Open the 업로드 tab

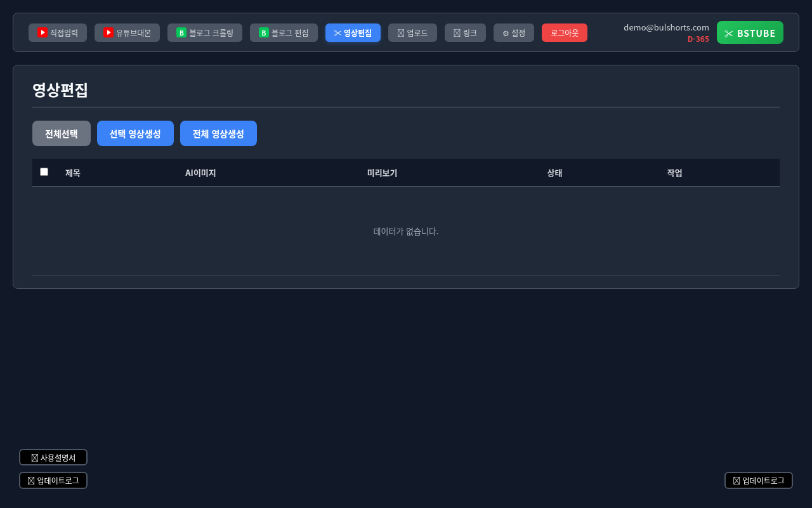coord(412,33)
